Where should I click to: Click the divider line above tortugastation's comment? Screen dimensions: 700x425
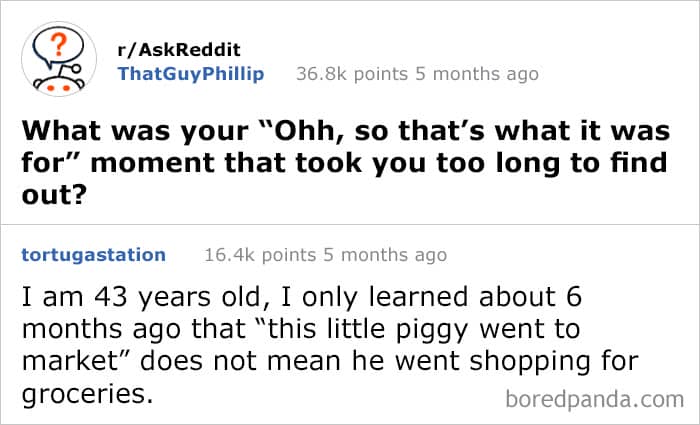tap(350, 223)
